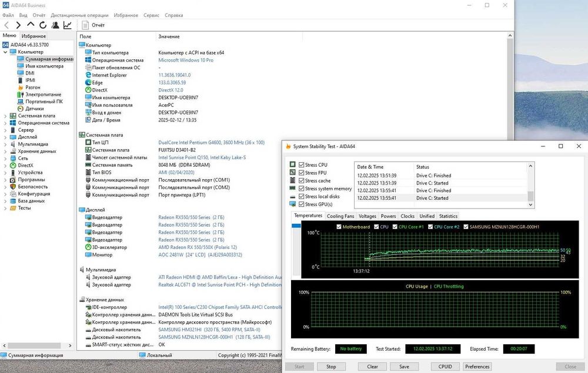Screen dimensions: 588x373
Task: Toggle the Stress cache checkbox
Action: coord(302,180)
